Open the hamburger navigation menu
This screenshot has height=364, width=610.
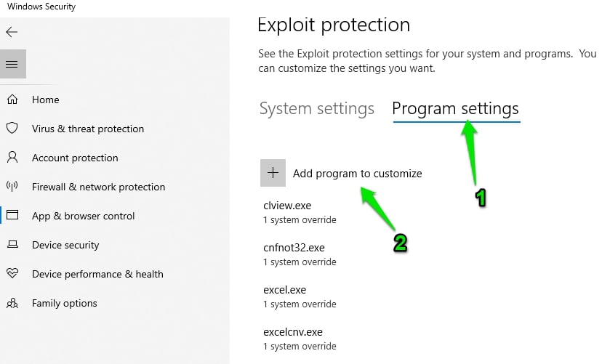(12, 64)
